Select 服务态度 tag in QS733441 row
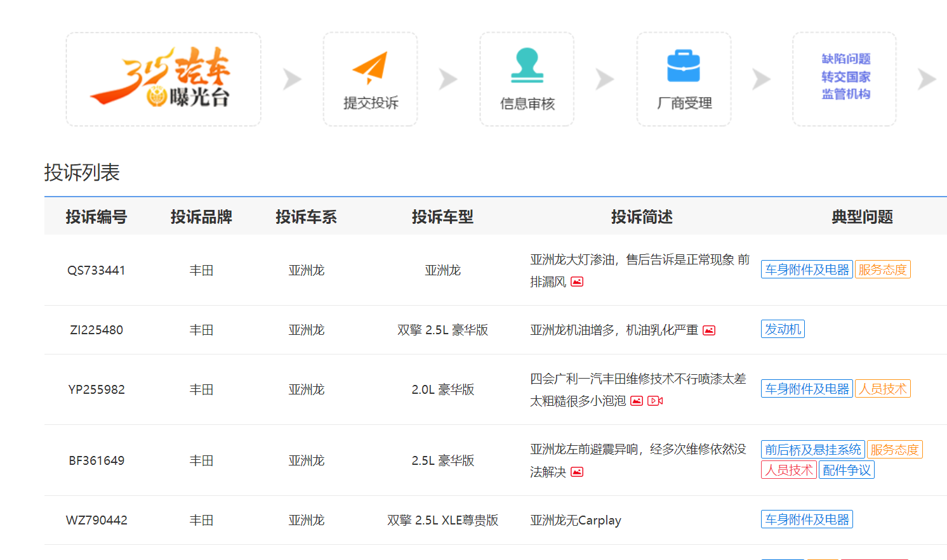Viewport: 947px width, 560px height. tap(882, 270)
